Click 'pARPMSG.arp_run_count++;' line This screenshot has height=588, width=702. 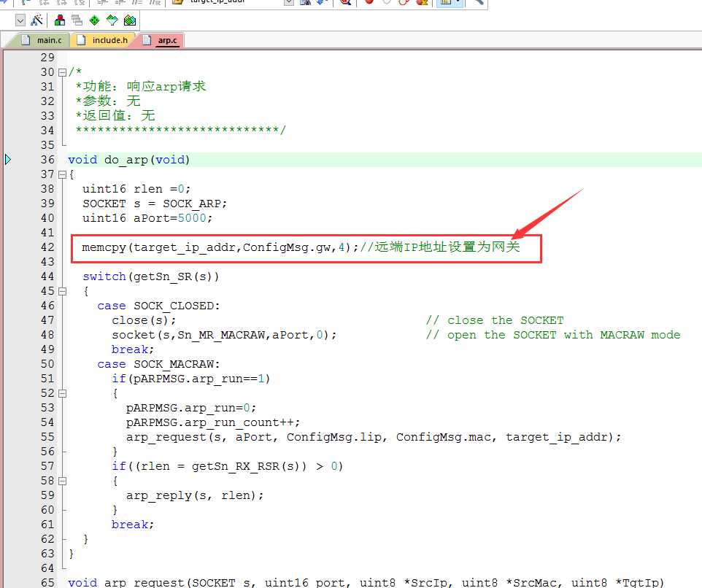click(x=213, y=422)
